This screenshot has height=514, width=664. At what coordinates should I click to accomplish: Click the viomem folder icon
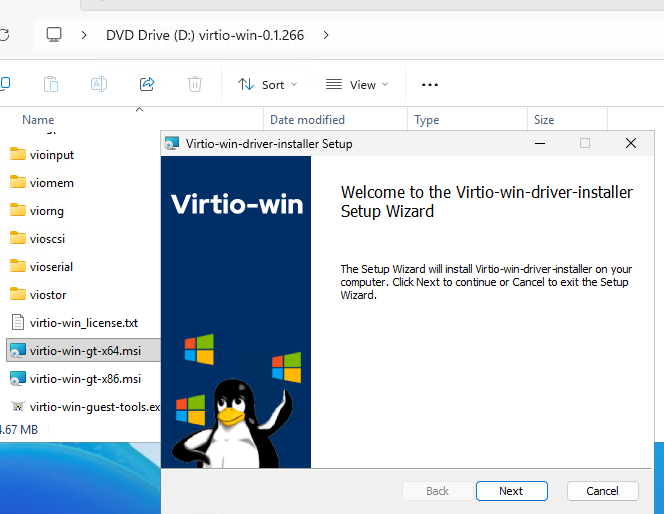tap(18, 182)
